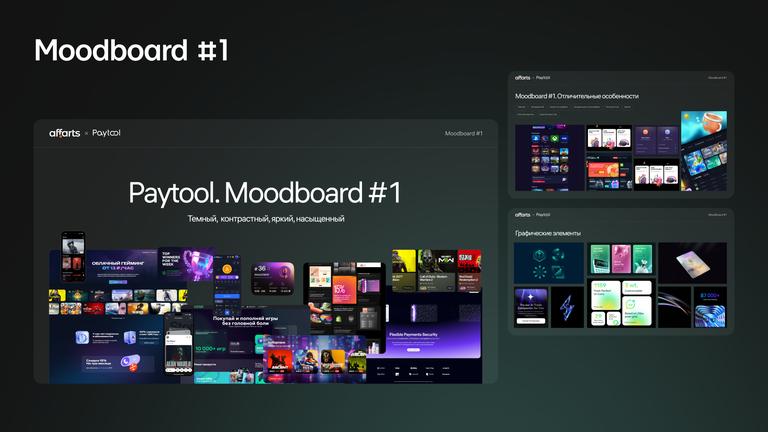Click the affarts logo in the top-right slide
Screen dimensions: 768x432
[x=522, y=77]
